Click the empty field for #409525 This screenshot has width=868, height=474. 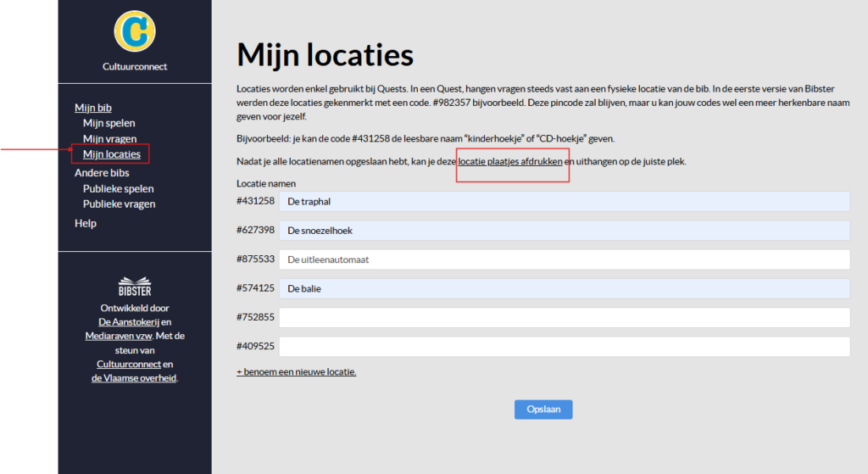565,346
